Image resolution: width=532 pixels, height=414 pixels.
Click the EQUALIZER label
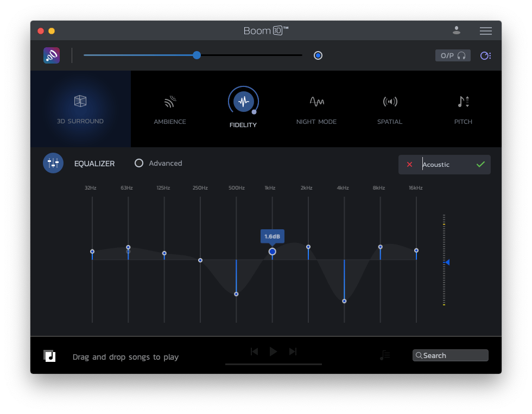pyautogui.click(x=94, y=164)
